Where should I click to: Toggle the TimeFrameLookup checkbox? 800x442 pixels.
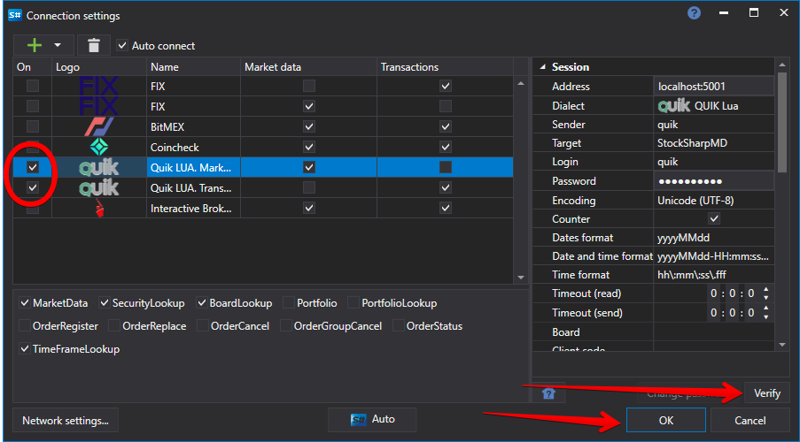pyautogui.click(x=24, y=349)
